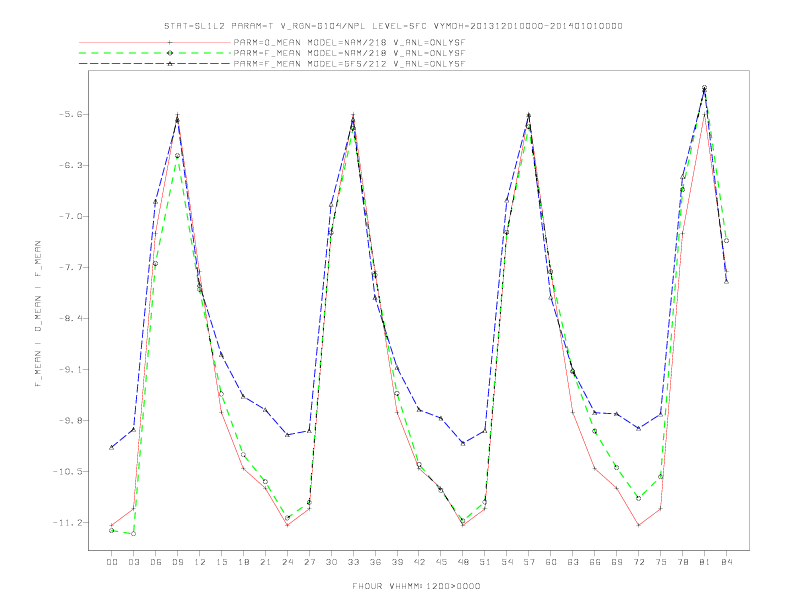This screenshot has height=612, width=792.
Task: Click x-axis forecast hour label 54
Action: [x=507, y=562]
